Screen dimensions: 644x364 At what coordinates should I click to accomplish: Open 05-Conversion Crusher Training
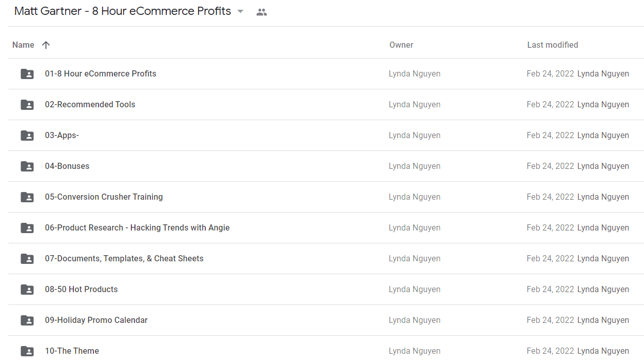[x=104, y=197]
